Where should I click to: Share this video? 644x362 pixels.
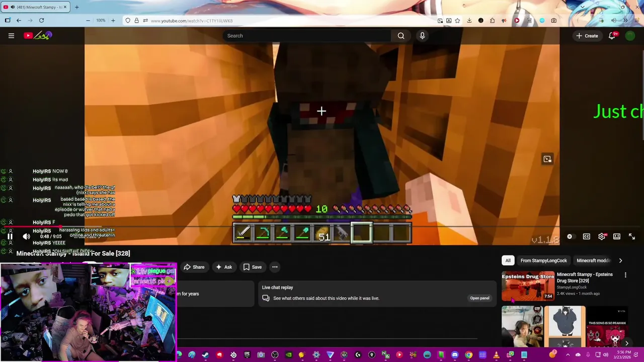pos(193,267)
